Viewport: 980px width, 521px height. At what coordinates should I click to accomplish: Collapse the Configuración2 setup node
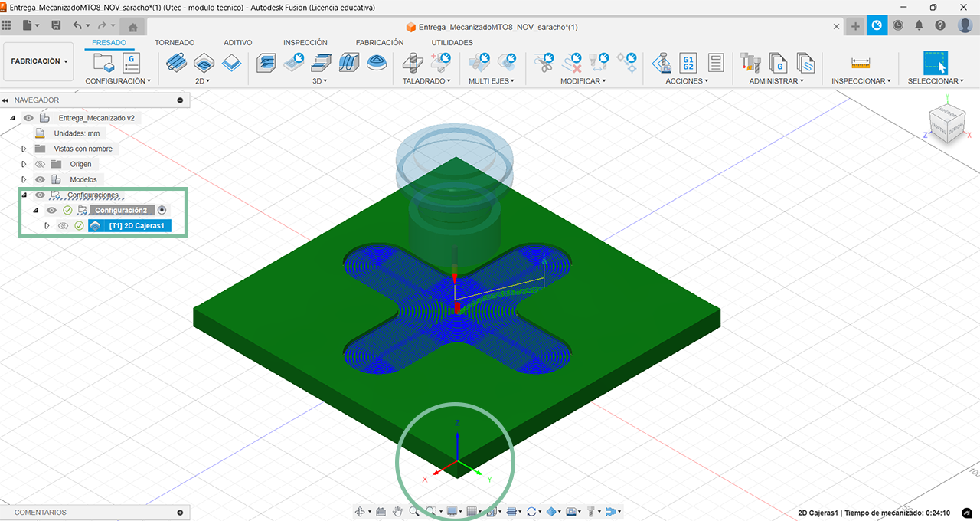[x=35, y=210]
